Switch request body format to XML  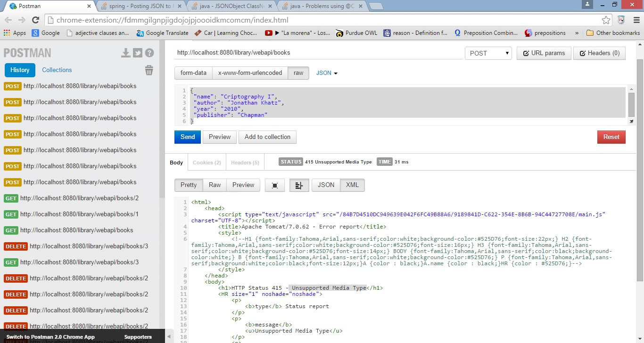352,185
